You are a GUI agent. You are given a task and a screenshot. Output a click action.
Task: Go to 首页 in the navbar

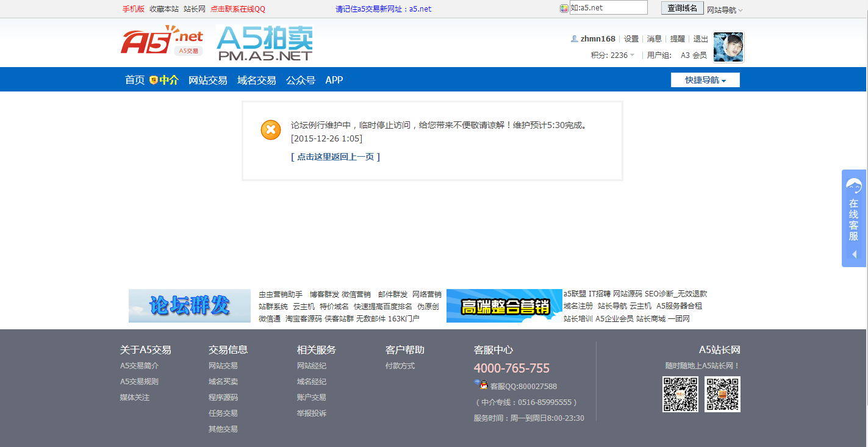coord(135,80)
